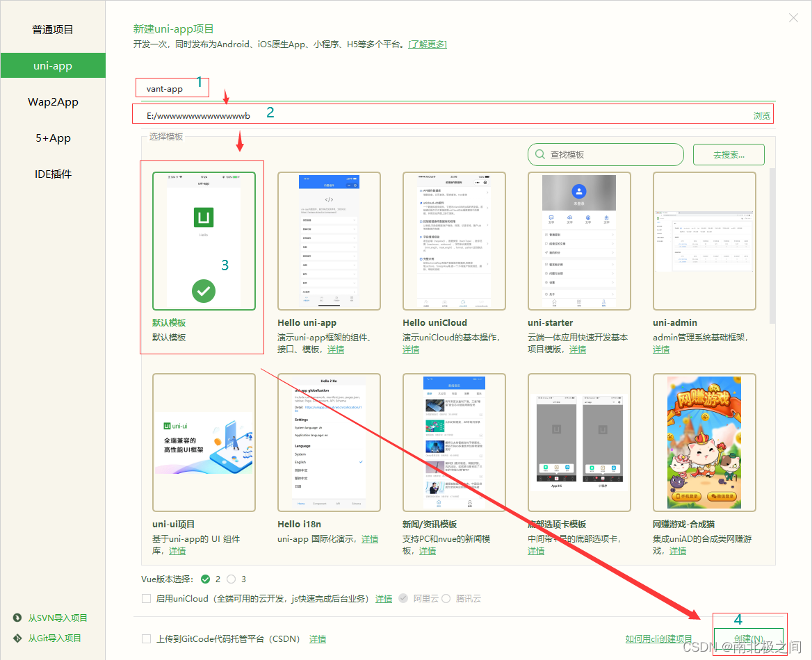
Task: Select the 阿里云 radio option
Action: [x=403, y=598]
